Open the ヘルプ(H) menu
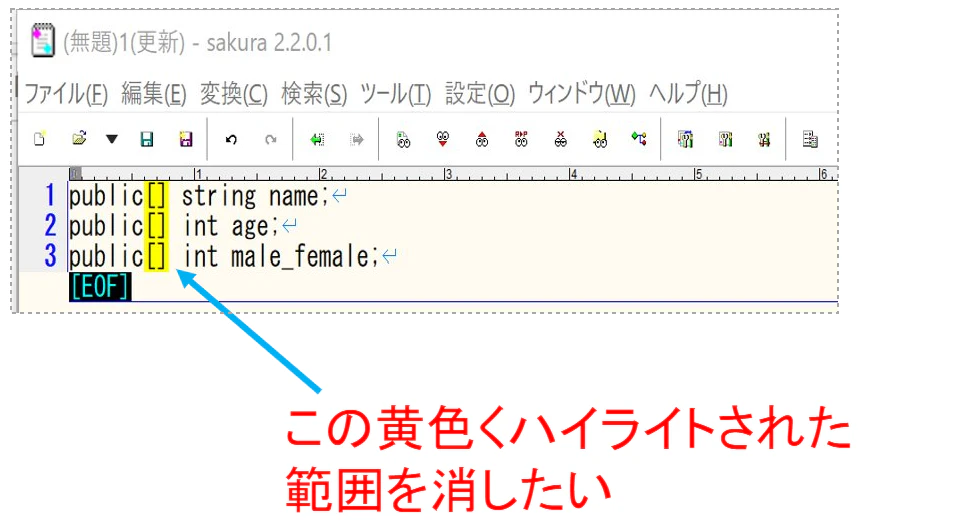This screenshot has height=522, width=964. [689, 95]
